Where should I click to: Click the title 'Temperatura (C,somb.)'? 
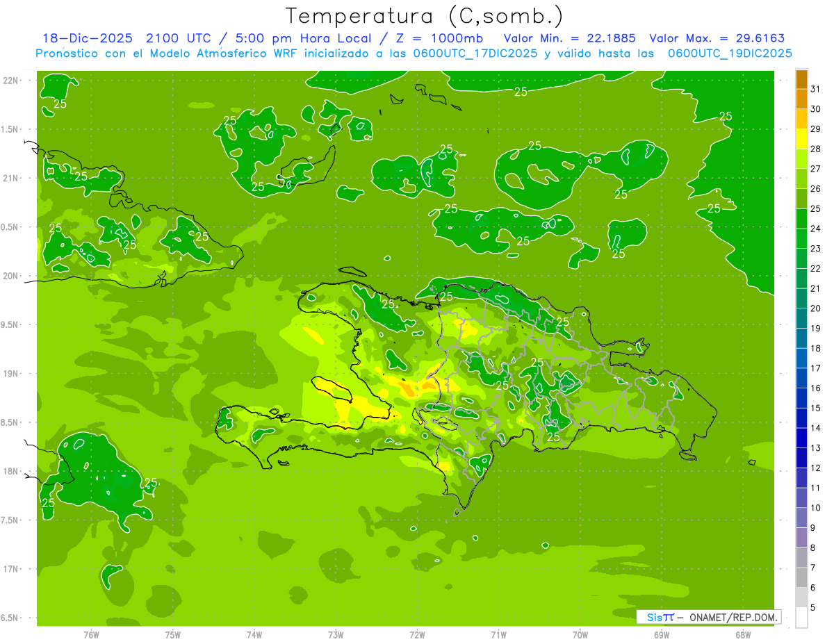tap(425, 16)
